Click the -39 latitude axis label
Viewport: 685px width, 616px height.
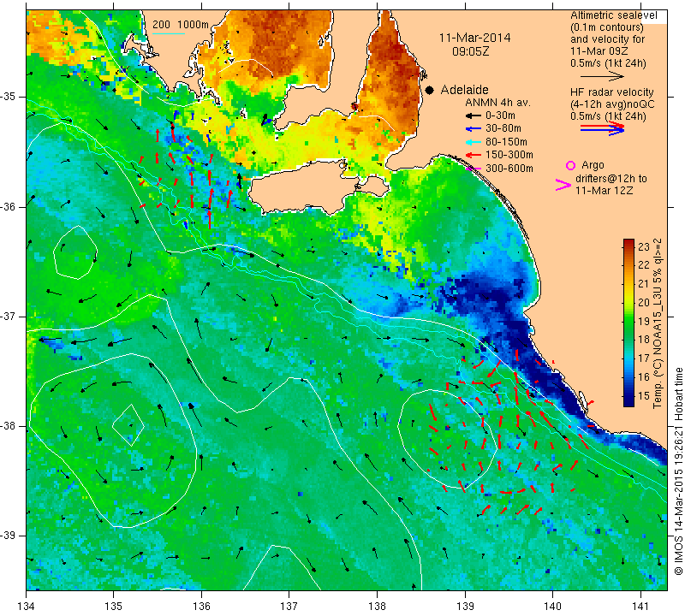coord(9,536)
